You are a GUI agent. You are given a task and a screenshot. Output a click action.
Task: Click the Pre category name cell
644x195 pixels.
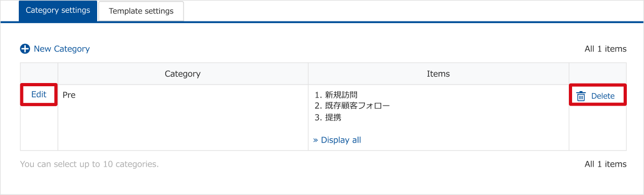tap(182, 117)
